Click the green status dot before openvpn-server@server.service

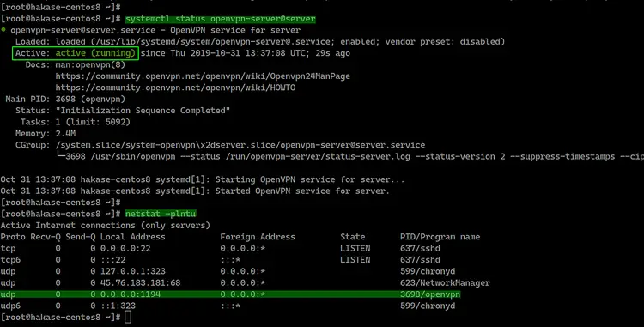click(x=3, y=29)
